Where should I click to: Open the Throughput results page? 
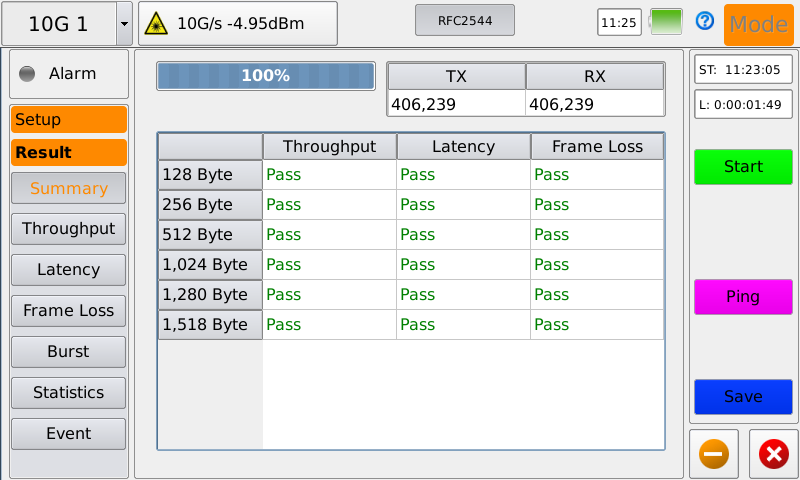click(x=68, y=228)
